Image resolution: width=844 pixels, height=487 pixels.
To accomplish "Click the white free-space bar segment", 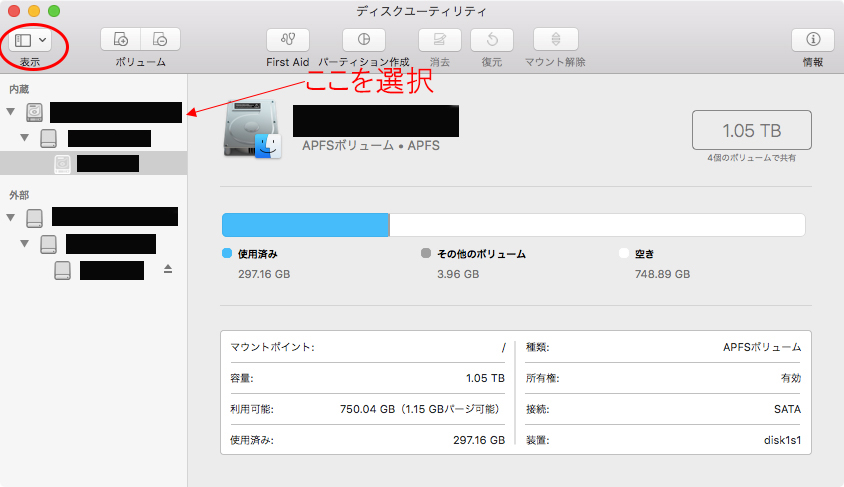I will [x=597, y=225].
